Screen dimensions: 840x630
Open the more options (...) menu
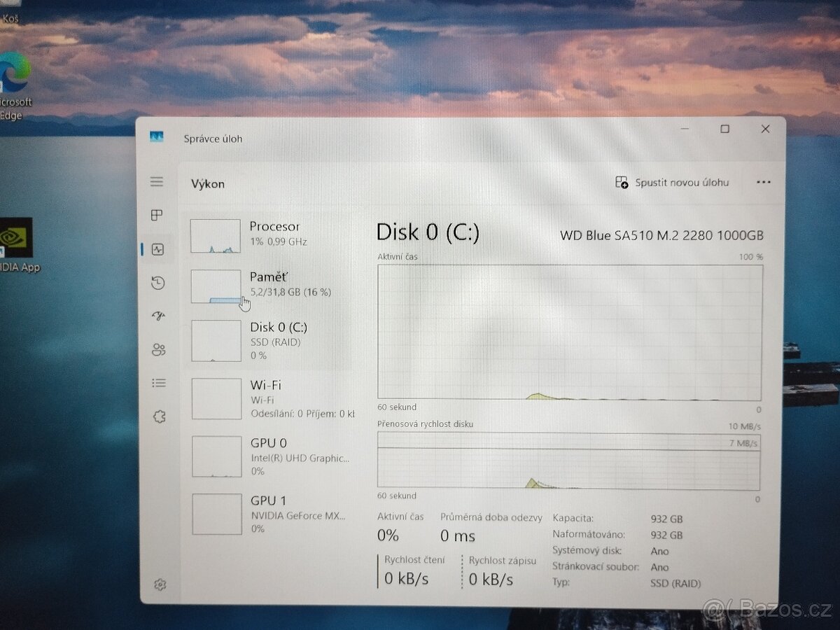pyautogui.click(x=763, y=182)
